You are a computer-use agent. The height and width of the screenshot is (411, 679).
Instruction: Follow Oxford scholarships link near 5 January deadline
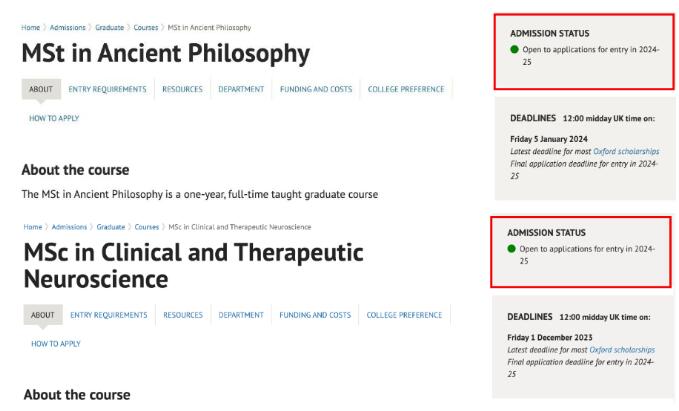click(x=626, y=151)
